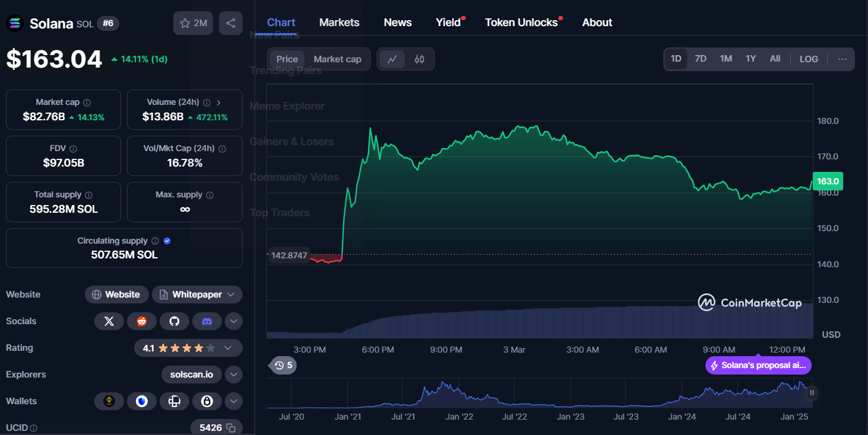Select Market cap chart mode
The image size is (868, 435).
point(338,59)
